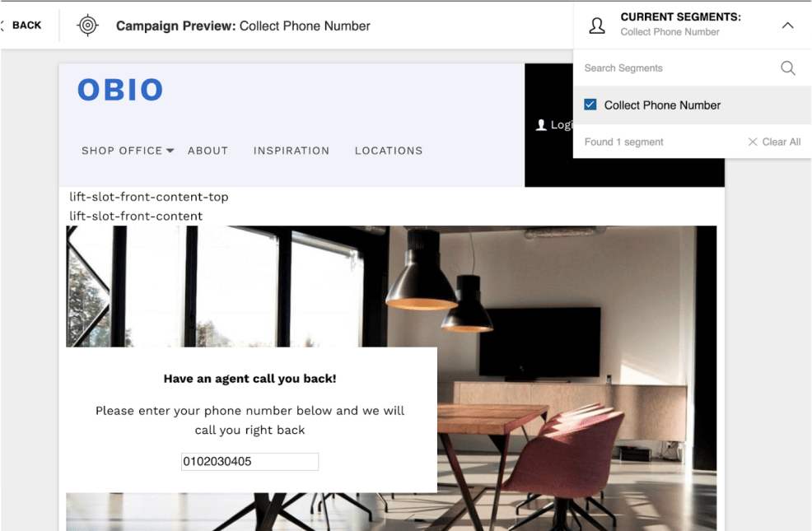Click the phone number input field

click(x=250, y=462)
